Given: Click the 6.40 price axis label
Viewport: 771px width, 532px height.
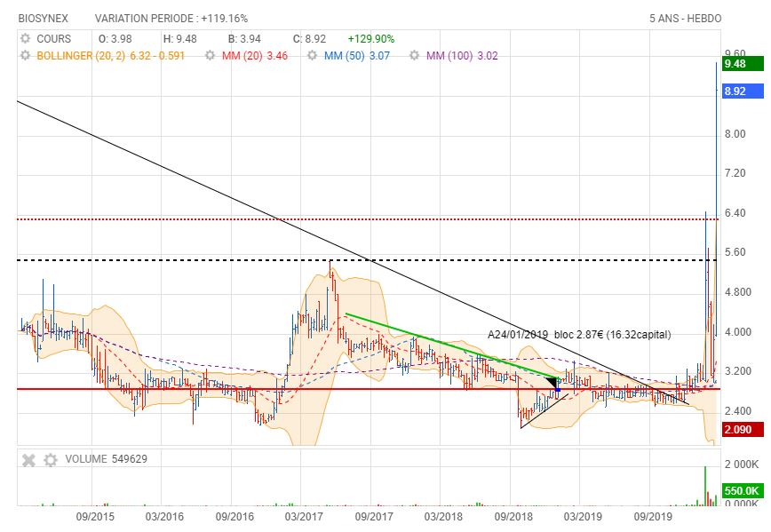Looking at the screenshot, I should [x=735, y=213].
